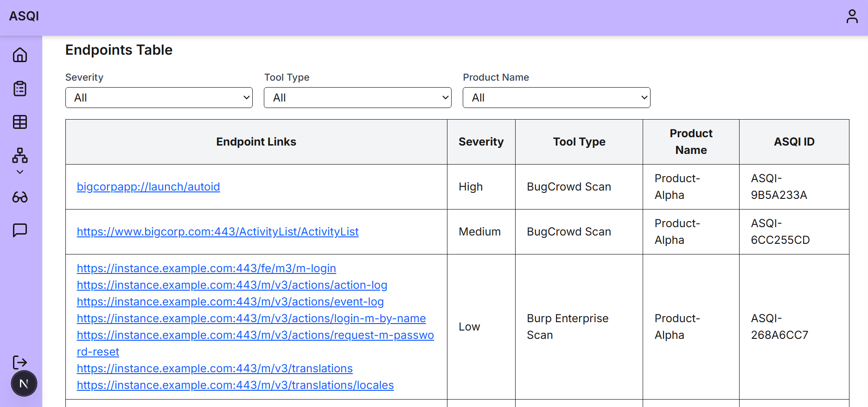Open the ActivityList endpoint link
The width and height of the screenshot is (868, 407).
[x=217, y=232]
